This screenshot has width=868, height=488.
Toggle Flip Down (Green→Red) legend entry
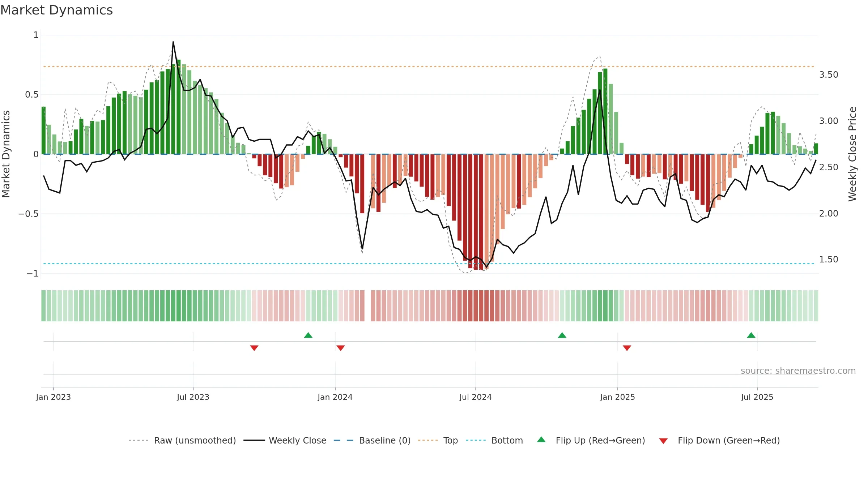pyautogui.click(x=719, y=440)
